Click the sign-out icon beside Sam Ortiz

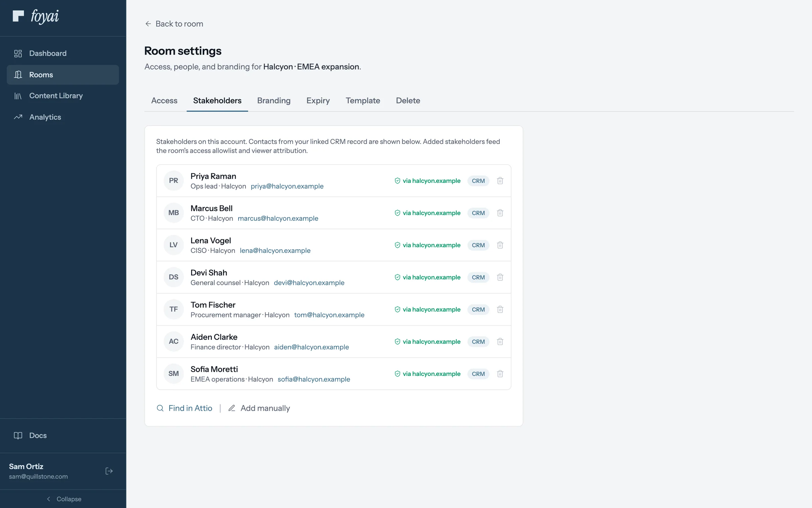109,471
